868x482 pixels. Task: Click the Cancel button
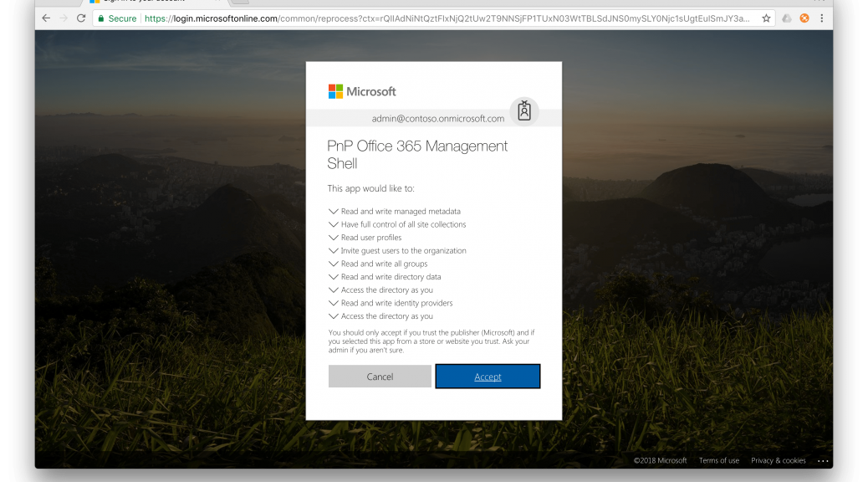click(380, 377)
